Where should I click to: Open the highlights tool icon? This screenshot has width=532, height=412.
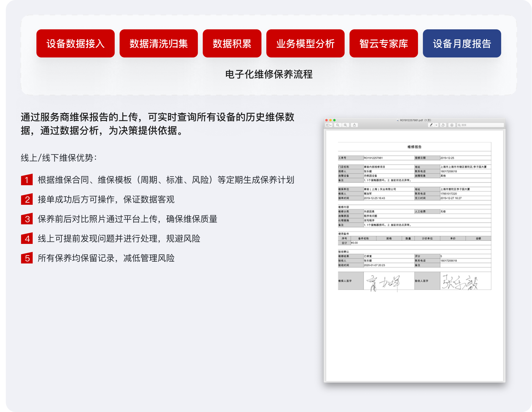click(x=452, y=125)
